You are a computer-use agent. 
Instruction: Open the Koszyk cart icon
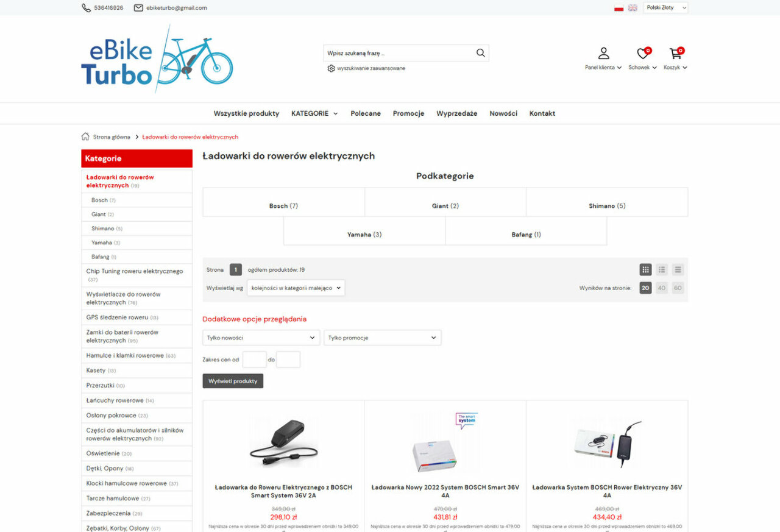click(675, 54)
